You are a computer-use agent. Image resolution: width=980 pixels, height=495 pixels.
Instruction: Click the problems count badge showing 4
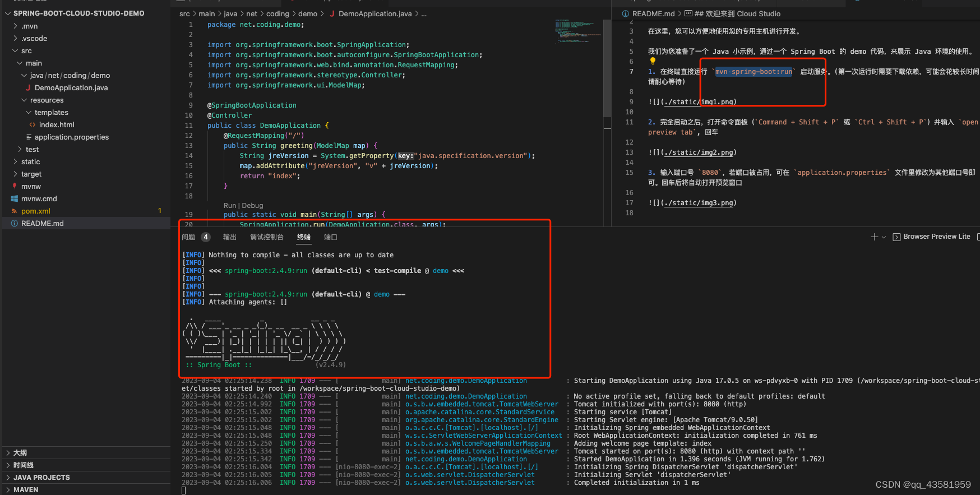tap(206, 237)
